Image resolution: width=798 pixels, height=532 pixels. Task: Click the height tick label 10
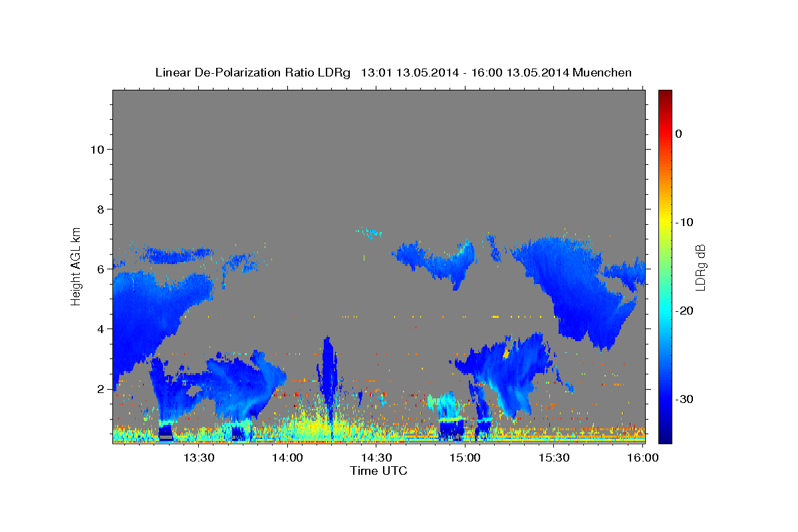96,149
